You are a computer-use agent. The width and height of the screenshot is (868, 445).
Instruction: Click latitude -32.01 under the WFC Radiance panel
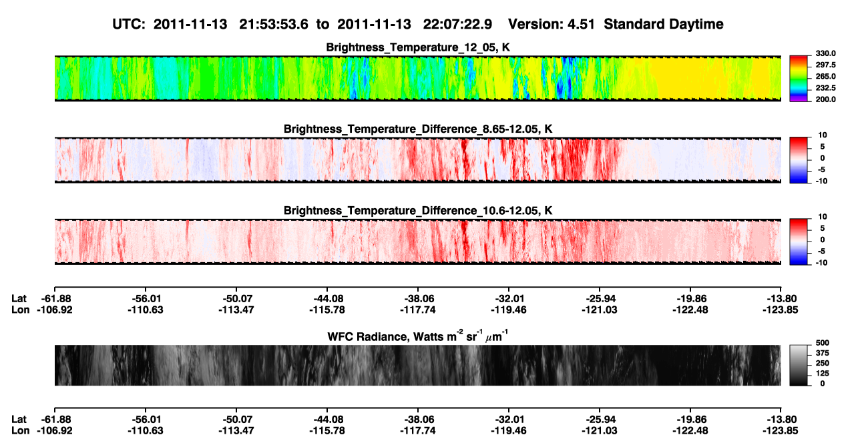click(x=508, y=420)
